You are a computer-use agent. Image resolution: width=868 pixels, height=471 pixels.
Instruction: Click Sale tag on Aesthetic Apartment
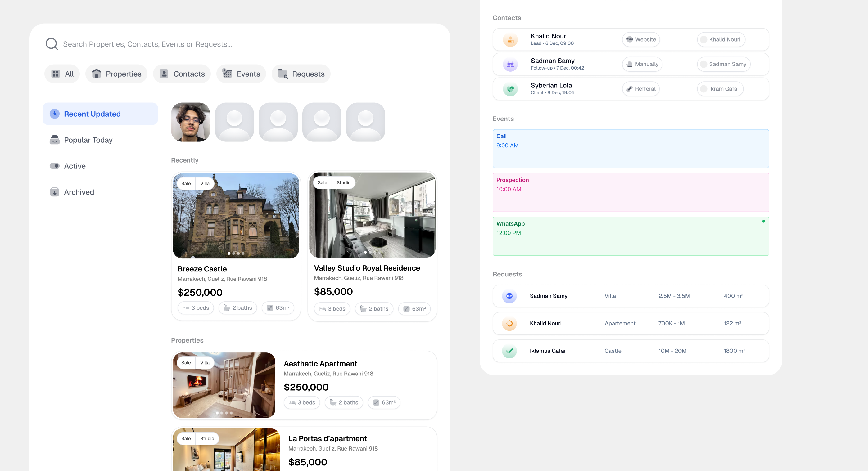(186, 363)
